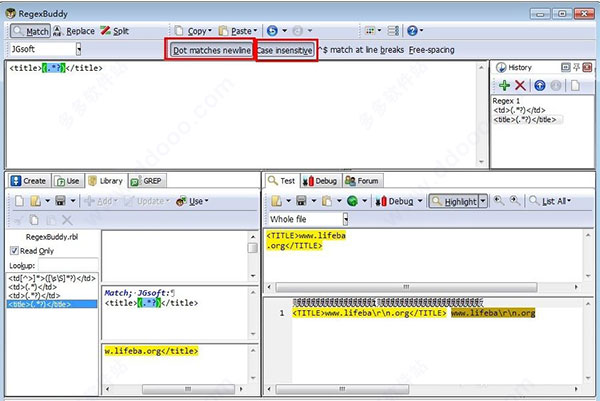Select highlighted <title>(.*?)</title> library entry
The image size is (600, 401).
(x=52, y=304)
